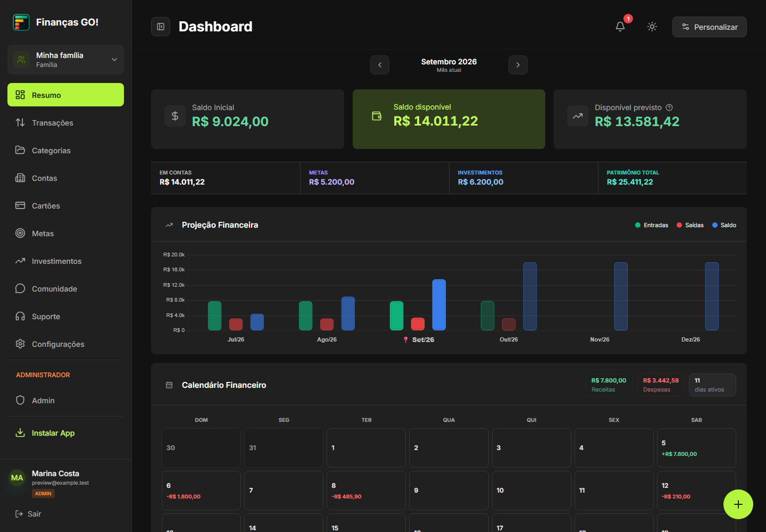Screen dimensions: 766x532
Task: Click the R$ 3.442,58 Despesas badge
Action: tap(661, 385)
